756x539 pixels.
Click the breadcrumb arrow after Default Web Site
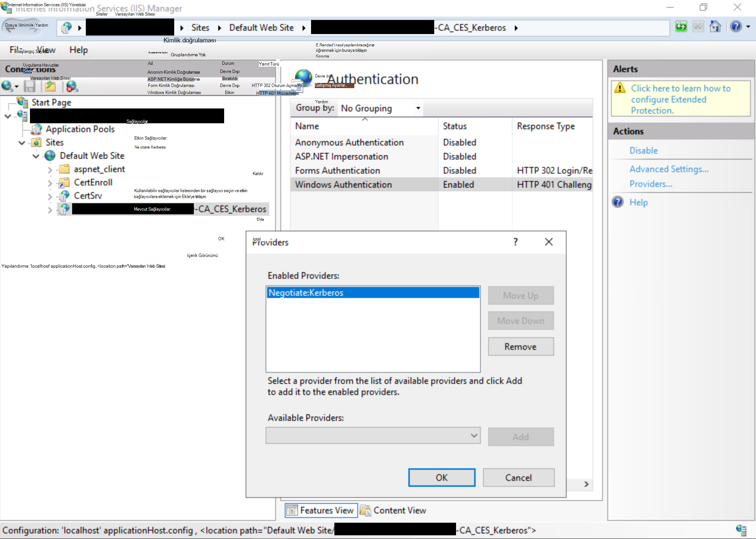tap(304, 28)
